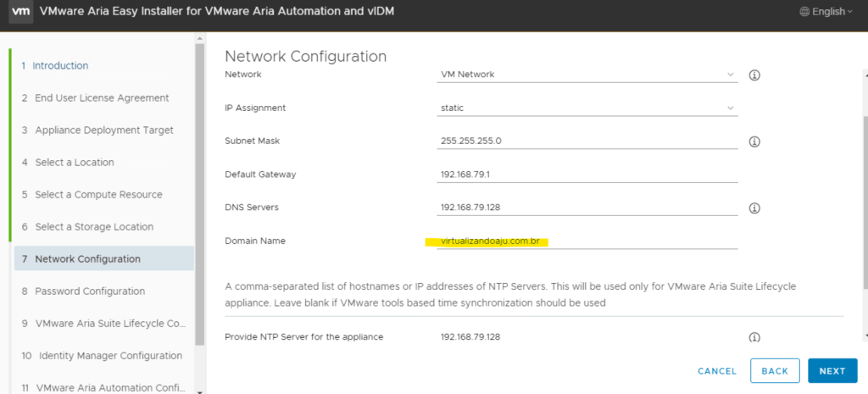
Task: Click the BACK button
Action: coord(774,371)
